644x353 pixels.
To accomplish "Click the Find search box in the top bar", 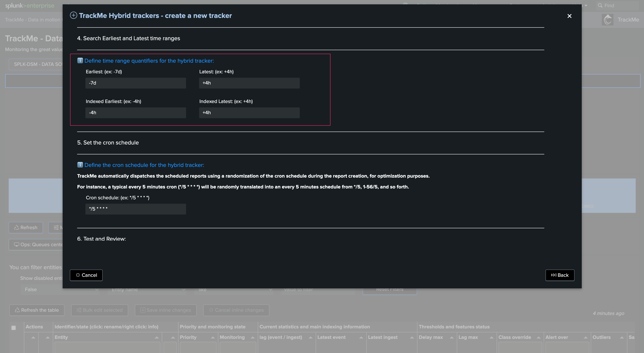I will [618, 5].
